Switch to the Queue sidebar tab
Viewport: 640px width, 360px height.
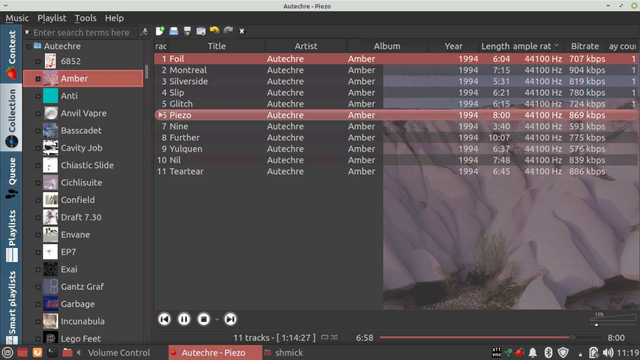(11, 178)
